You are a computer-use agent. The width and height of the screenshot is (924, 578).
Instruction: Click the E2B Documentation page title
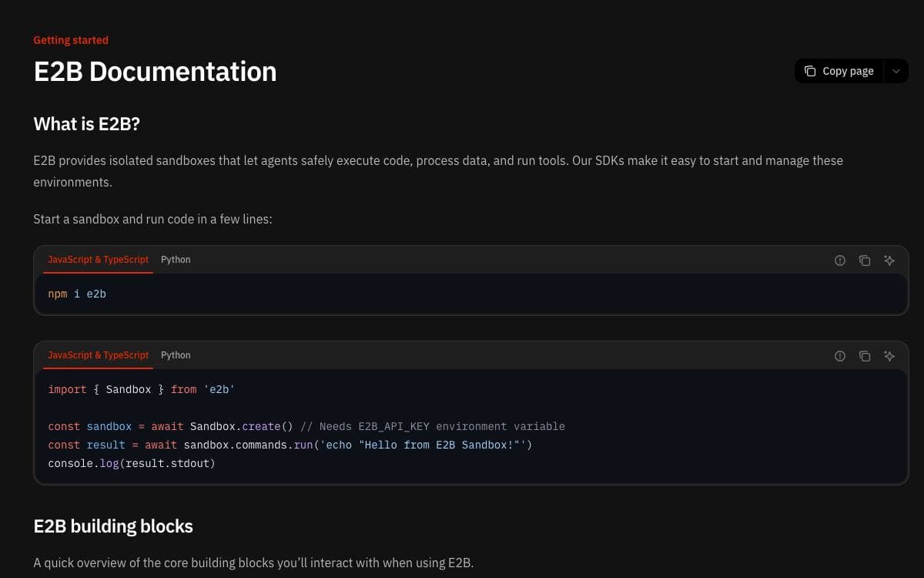pyautogui.click(x=155, y=71)
